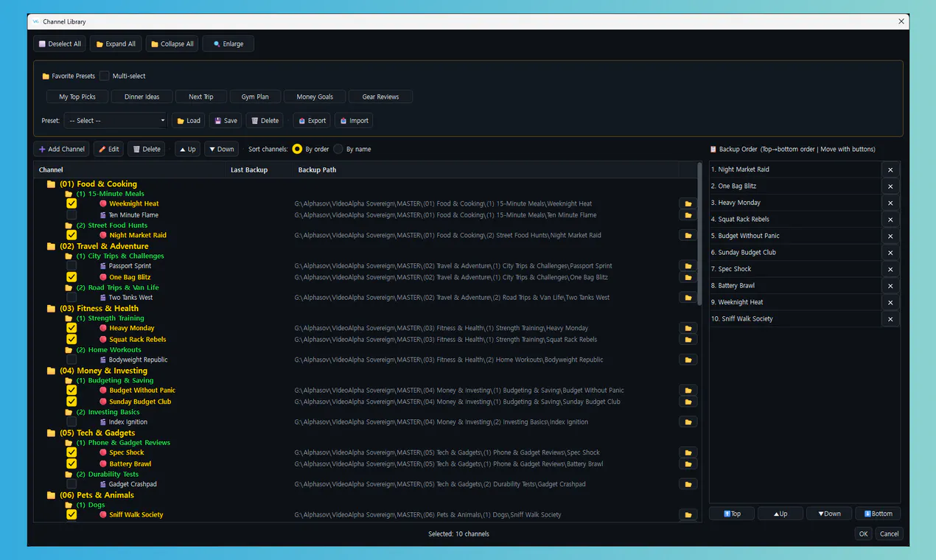Open backup folder for Heavy Monday row
The width and height of the screenshot is (936, 560).
(x=688, y=329)
